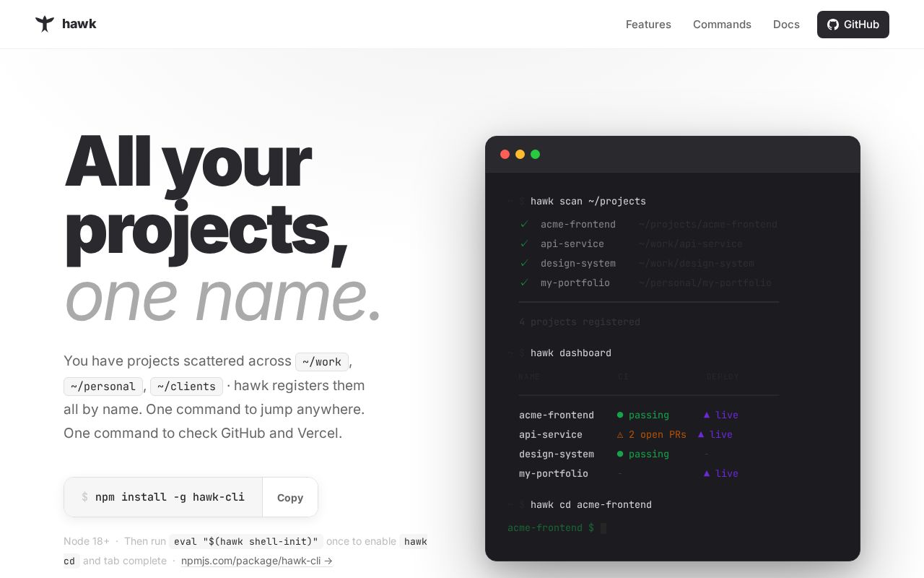Click the 4 projects registered line

(580, 322)
